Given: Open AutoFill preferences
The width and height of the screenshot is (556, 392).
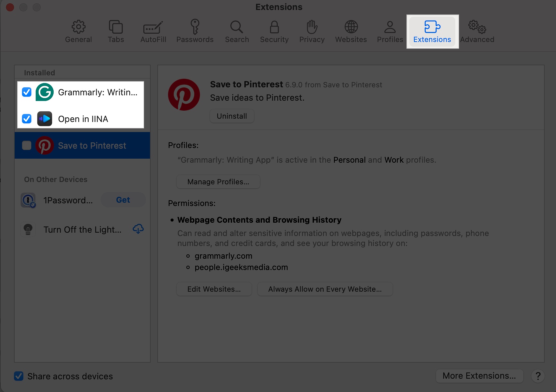Looking at the screenshot, I should click(x=153, y=31).
